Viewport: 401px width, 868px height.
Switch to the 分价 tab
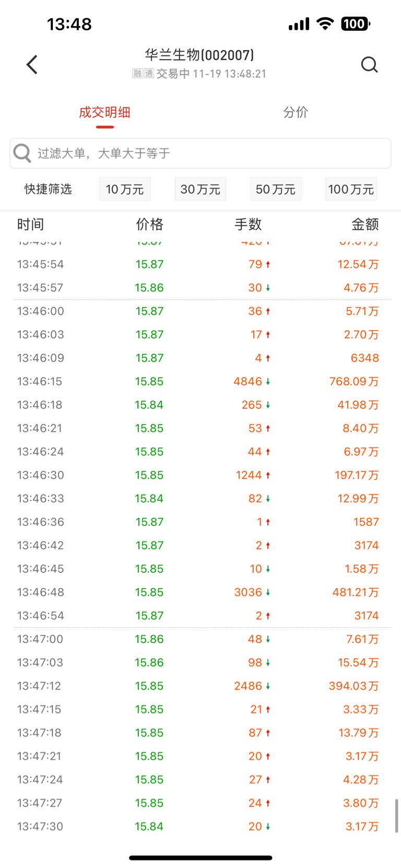(296, 112)
